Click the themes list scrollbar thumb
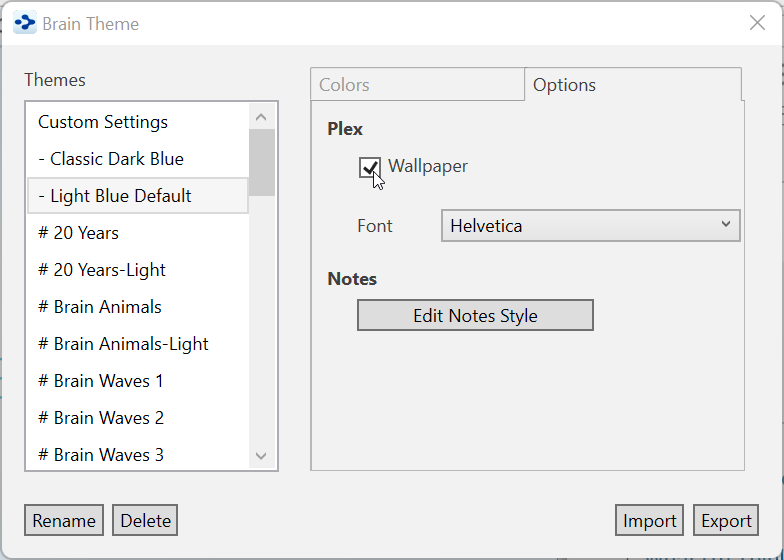The width and height of the screenshot is (784, 560). click(x=262, y=162)
